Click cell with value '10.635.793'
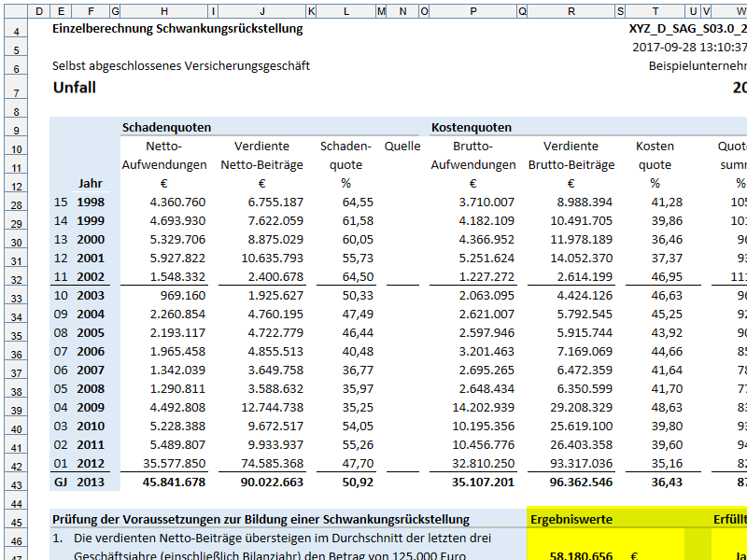This screenshot has height=560, width=747. 272,259
